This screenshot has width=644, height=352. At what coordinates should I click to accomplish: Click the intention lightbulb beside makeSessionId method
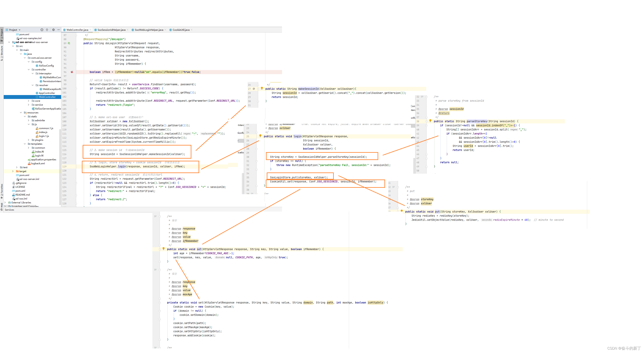[x=262, y=88]
